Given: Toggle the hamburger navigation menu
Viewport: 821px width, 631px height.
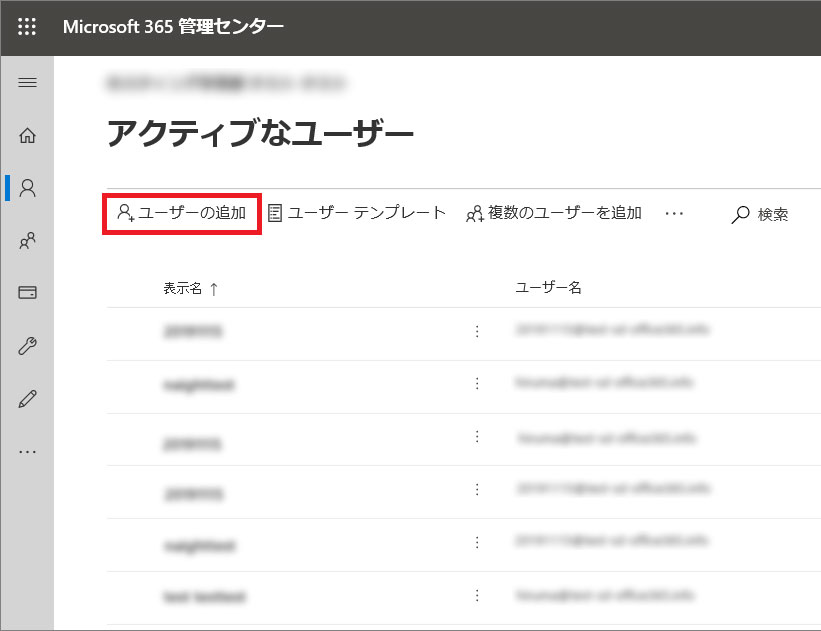Looking at the screenshot, I should [x=27, y=82].
